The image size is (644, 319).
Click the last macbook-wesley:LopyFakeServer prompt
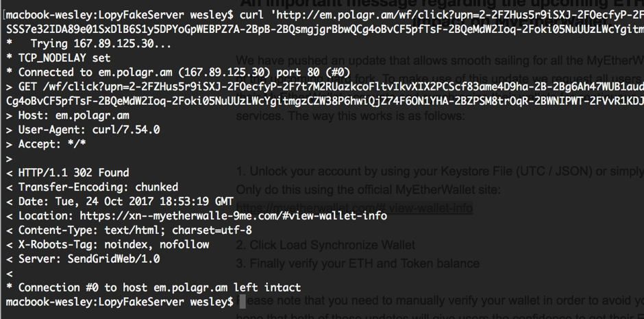click(x=119, y=302)
